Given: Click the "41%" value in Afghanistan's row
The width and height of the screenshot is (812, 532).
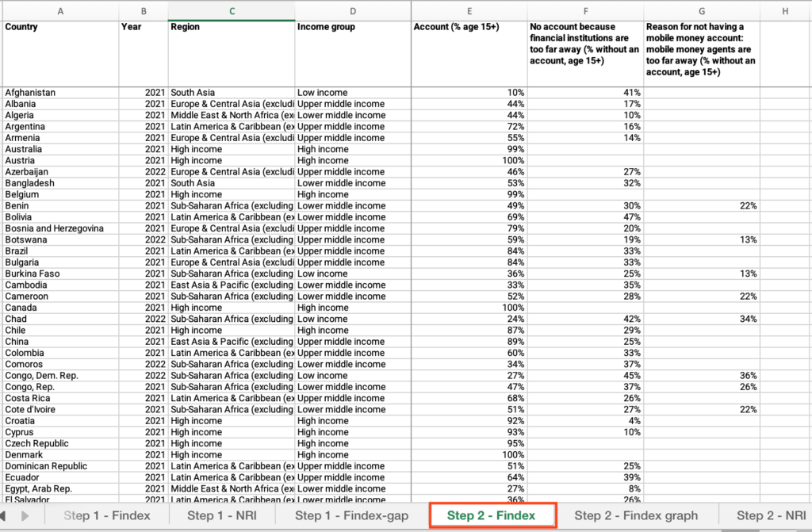Looking at the screenshot, I should point(586,93).
